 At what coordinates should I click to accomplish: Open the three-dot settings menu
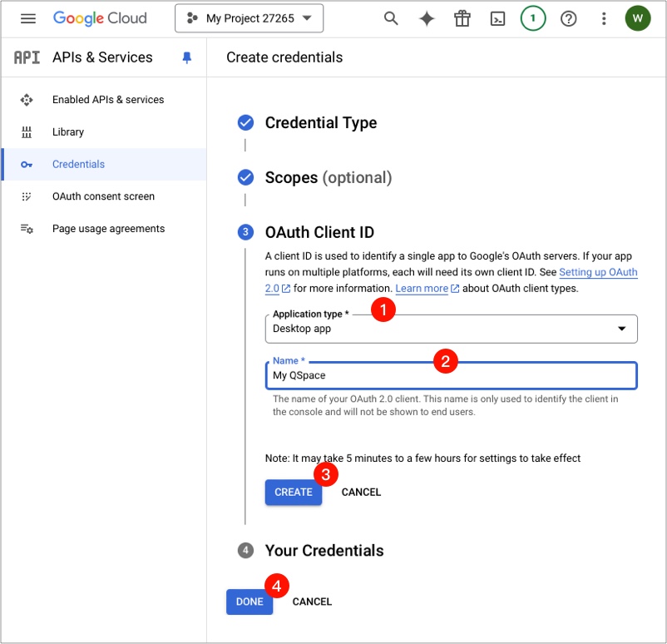[604, 18]
